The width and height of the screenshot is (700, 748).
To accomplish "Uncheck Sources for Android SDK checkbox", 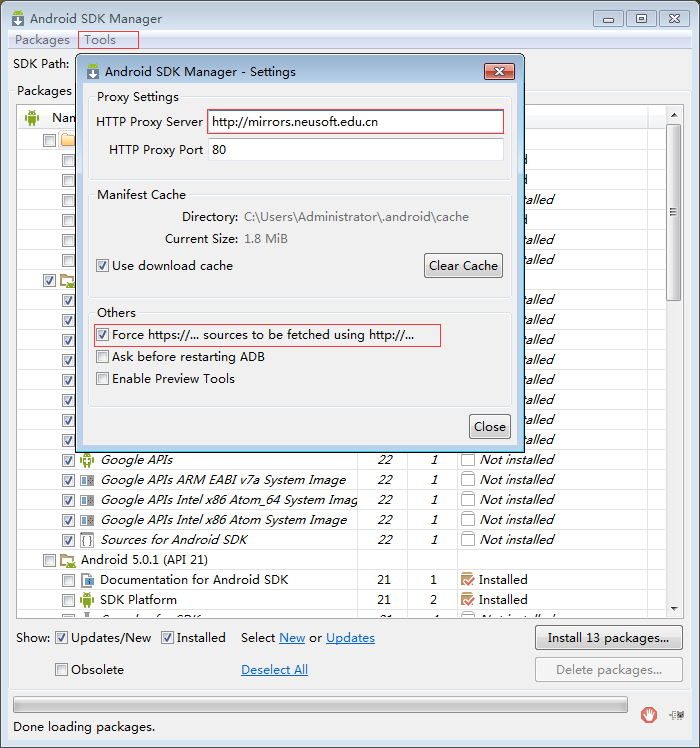I will coord(68,540).
